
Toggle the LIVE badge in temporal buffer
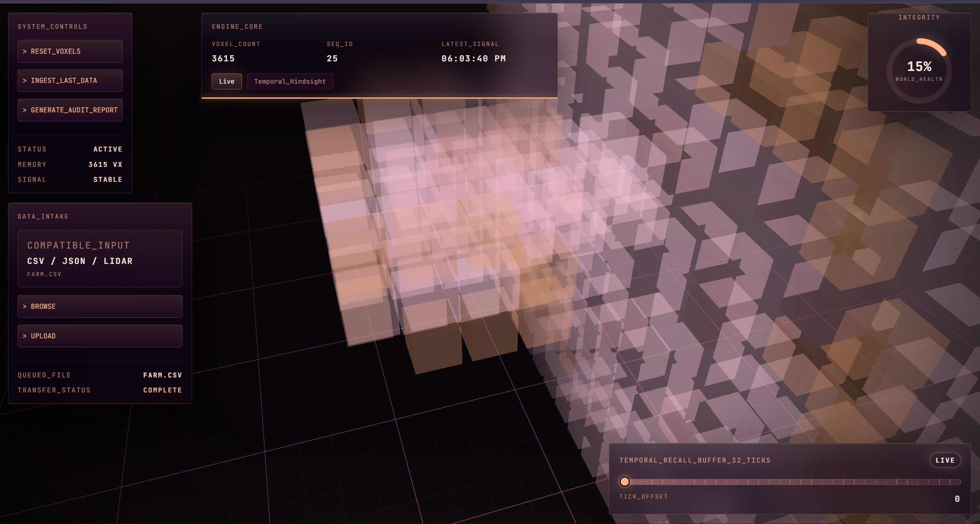945,460
